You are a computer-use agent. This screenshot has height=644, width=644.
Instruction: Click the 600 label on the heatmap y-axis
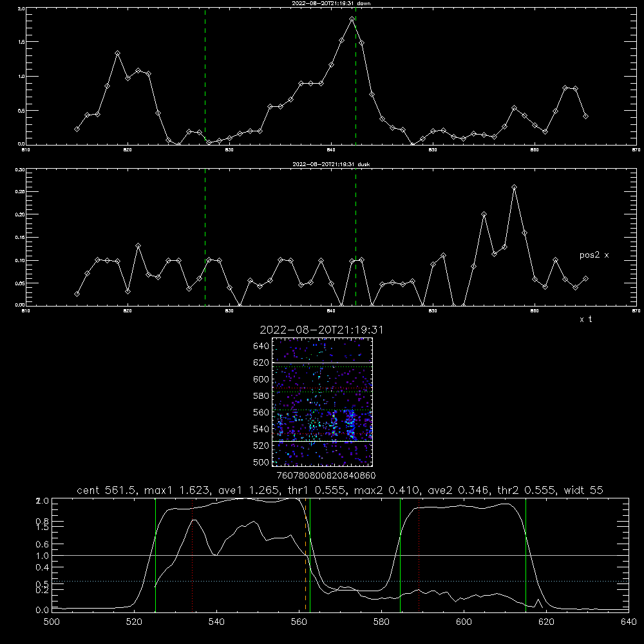[261, 379]
